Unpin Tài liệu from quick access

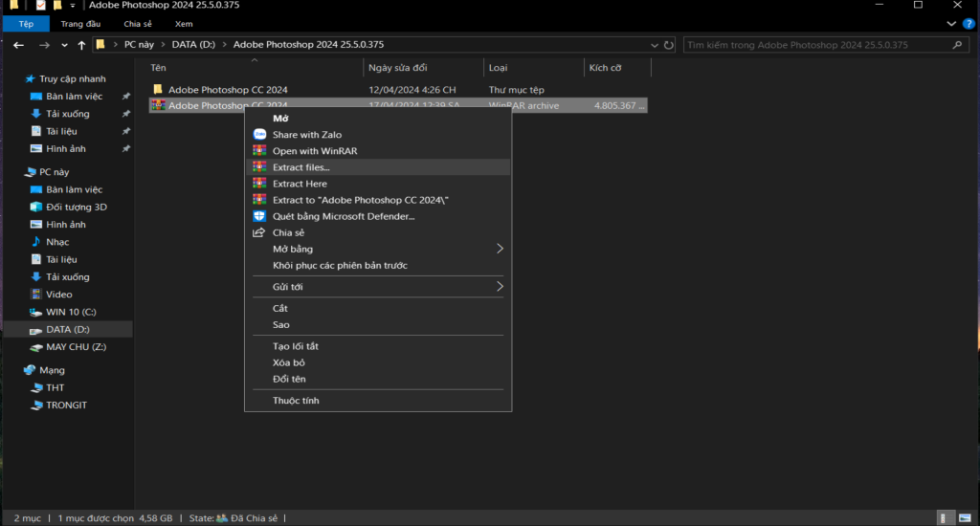click(126, 131)
